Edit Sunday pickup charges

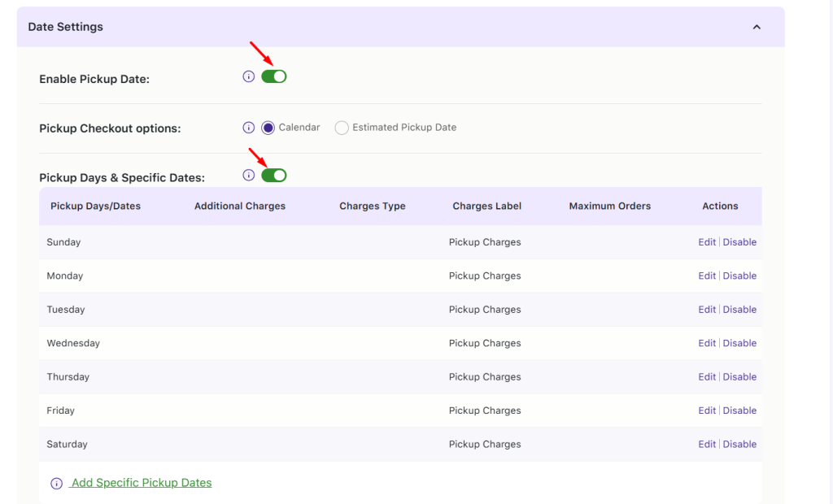tap(706, 241)
